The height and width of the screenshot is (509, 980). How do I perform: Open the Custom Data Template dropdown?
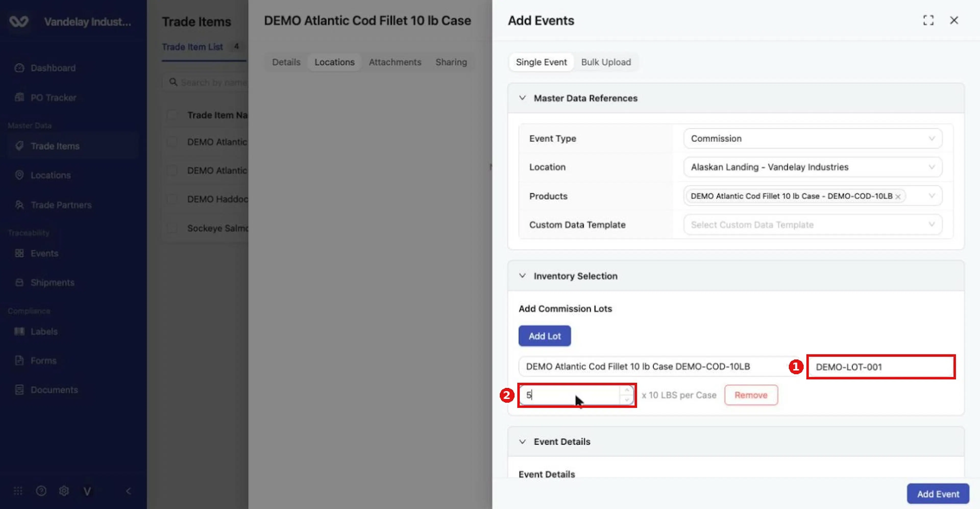coord(813,225)
